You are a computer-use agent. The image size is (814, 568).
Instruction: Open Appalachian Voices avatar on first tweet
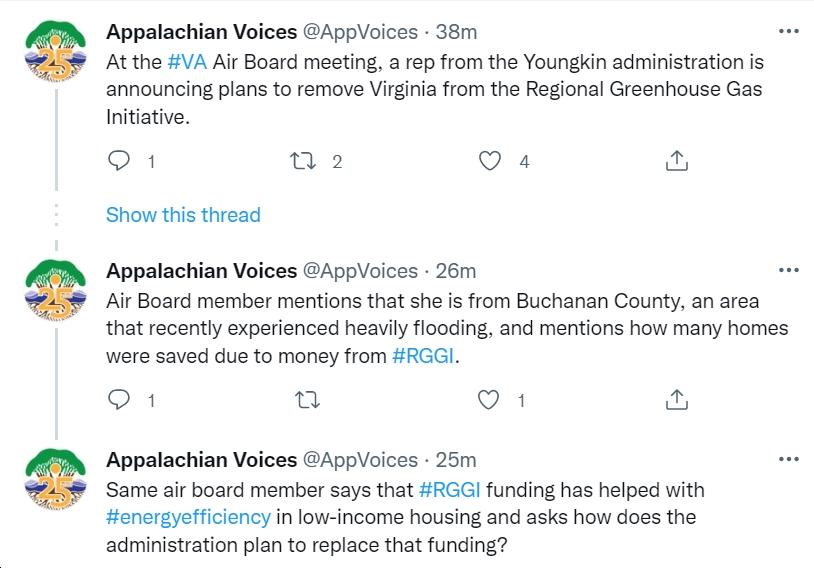pos(56,51)
